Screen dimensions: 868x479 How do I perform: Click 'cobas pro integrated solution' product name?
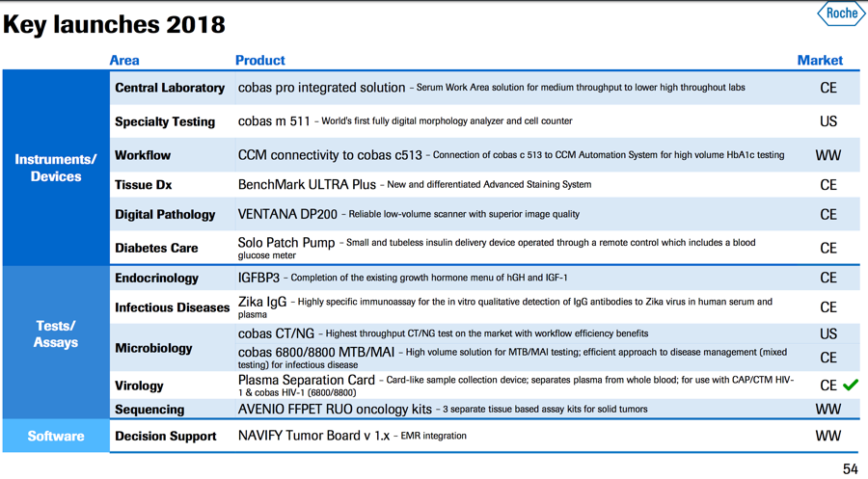[x=321, y=88]
